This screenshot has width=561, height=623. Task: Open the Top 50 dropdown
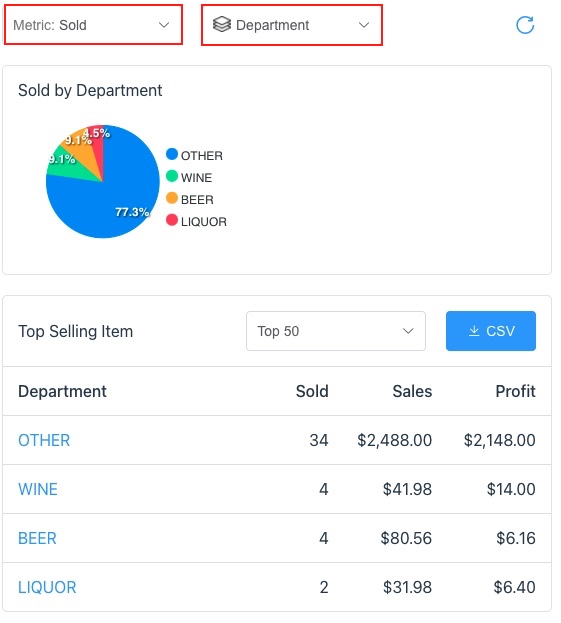pyautogui.click(x=336, y=331)
